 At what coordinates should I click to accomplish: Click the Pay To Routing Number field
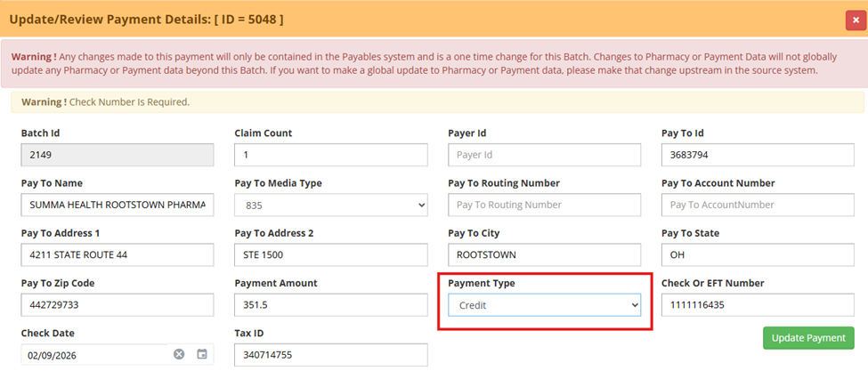pos(544,205)
